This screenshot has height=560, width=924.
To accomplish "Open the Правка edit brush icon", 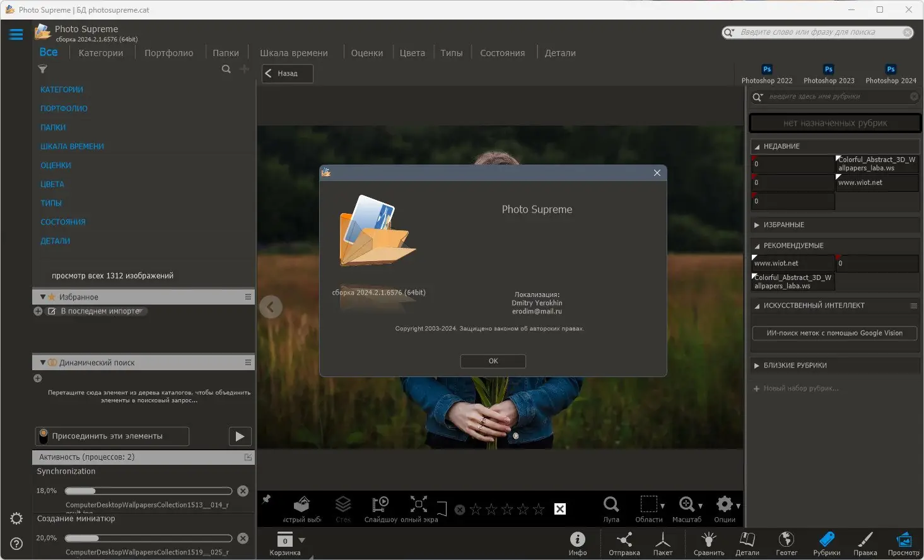I will coord(865,540).
